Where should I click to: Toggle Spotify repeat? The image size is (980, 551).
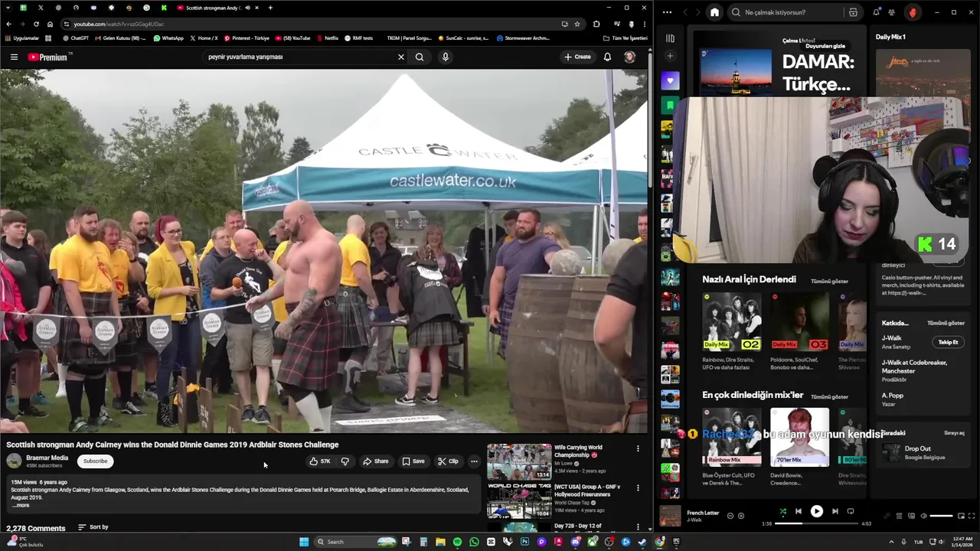point(850,511)
